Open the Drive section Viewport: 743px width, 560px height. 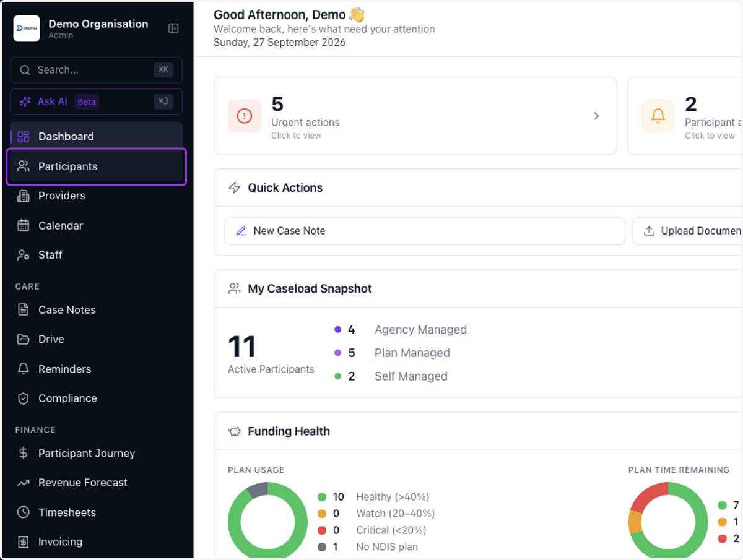pyautogui.click(x=96, y=339)
